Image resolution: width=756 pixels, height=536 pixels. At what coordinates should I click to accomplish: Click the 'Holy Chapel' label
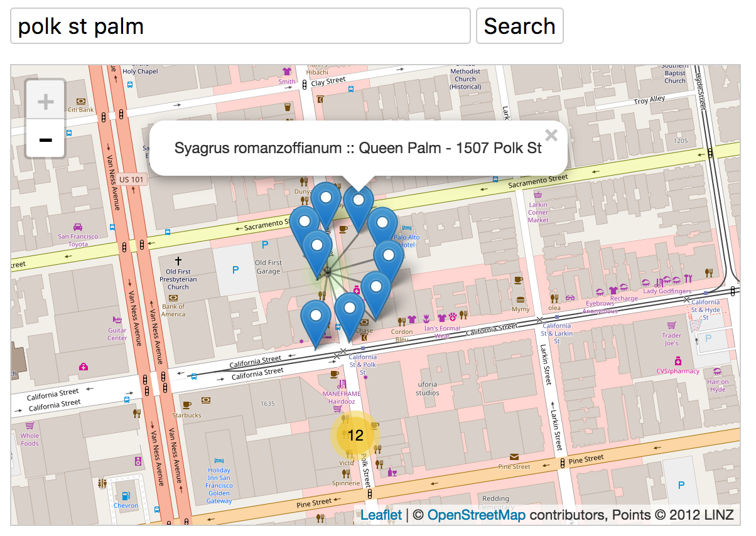(140, 72)
